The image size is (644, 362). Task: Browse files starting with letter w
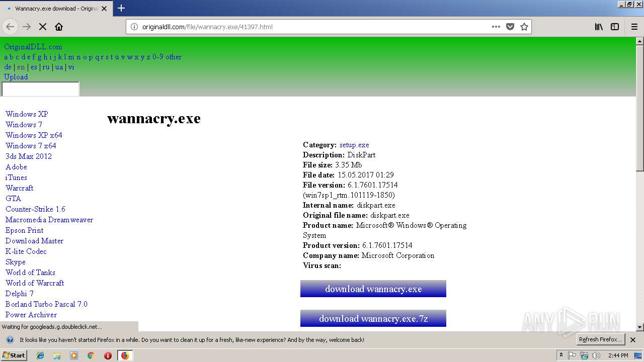130,57
